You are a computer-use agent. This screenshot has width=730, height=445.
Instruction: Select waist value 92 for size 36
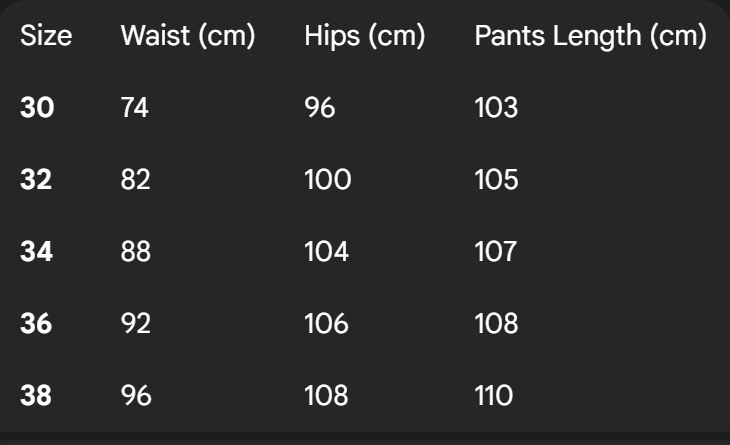136,323
